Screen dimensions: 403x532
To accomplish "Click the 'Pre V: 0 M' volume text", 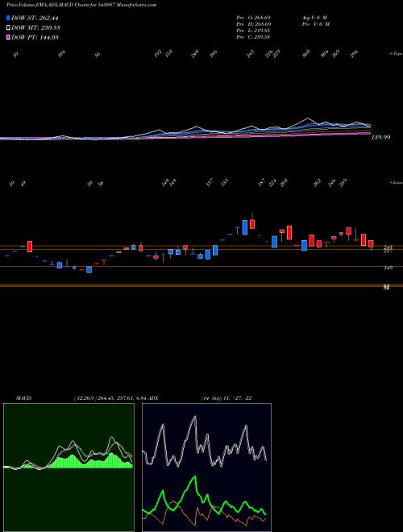I will 316,24.
